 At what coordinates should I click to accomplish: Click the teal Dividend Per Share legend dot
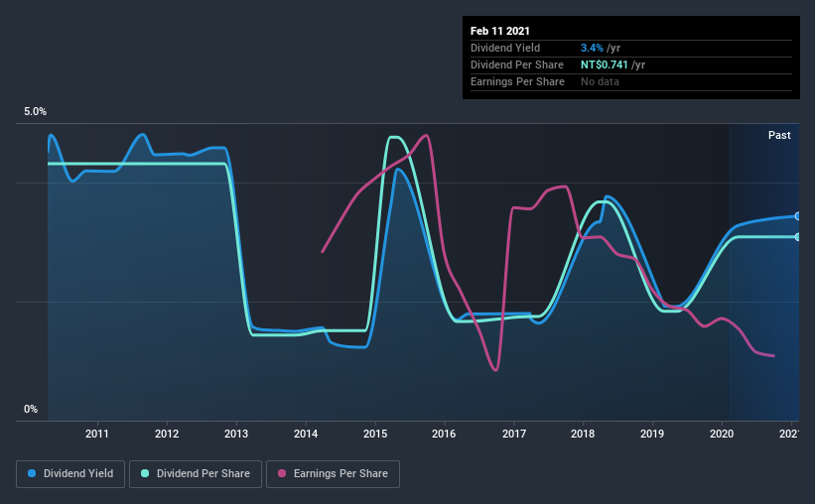145,473
